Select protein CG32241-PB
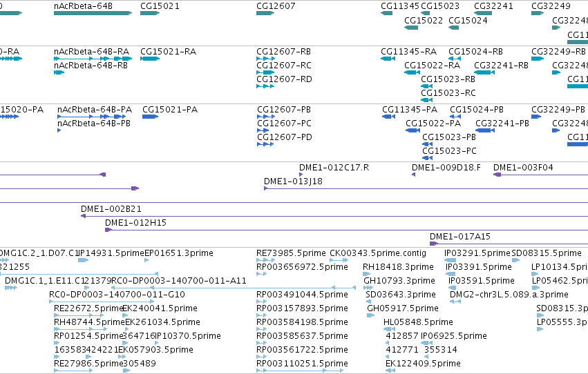Screen dimensions: 588x374 (x=485, y=130)
